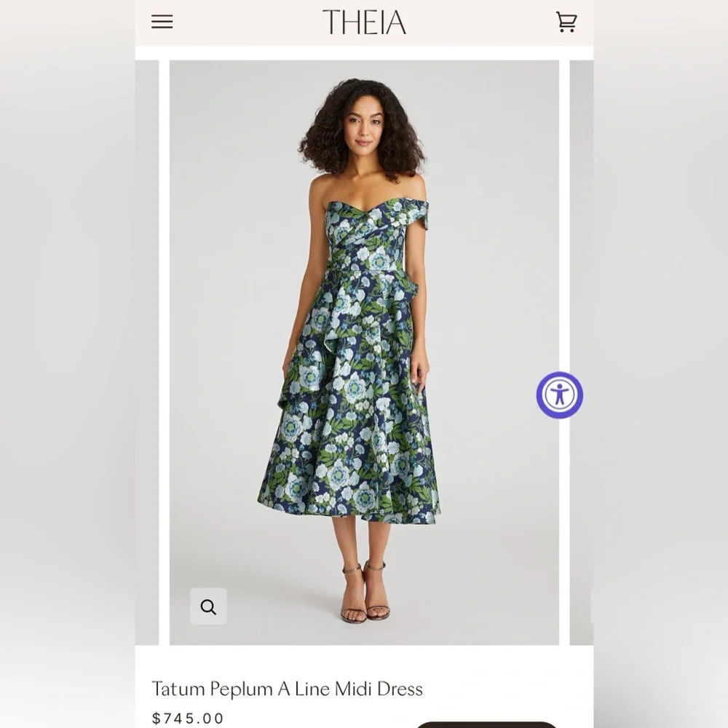Screen dimensions: 728x728
Task: Show the next product photo sliver
Action: click(x=581, y=352)
